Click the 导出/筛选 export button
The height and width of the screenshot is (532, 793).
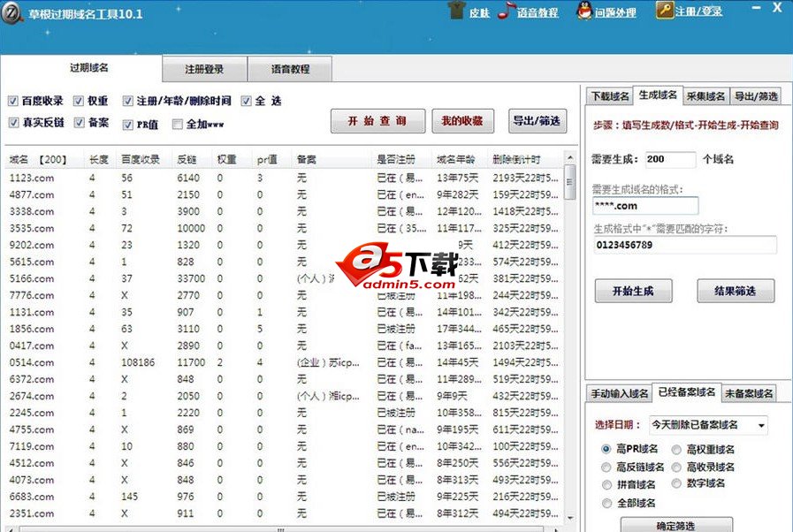coord(538,121)
